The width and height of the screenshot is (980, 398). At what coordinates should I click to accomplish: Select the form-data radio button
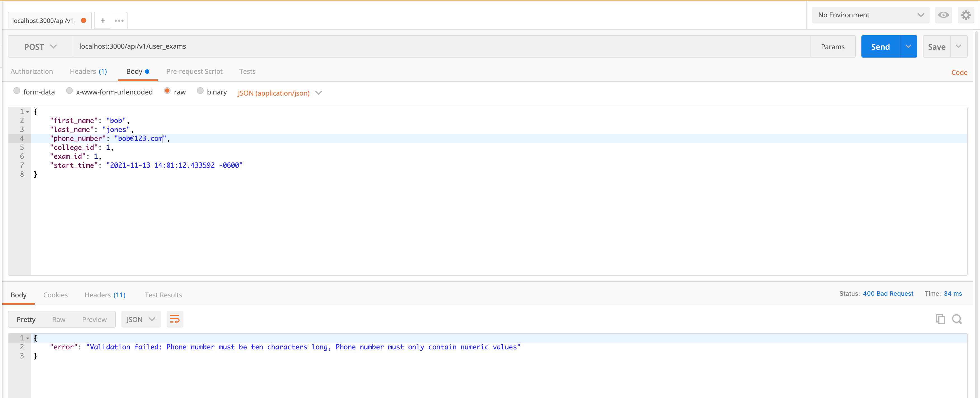17,91
